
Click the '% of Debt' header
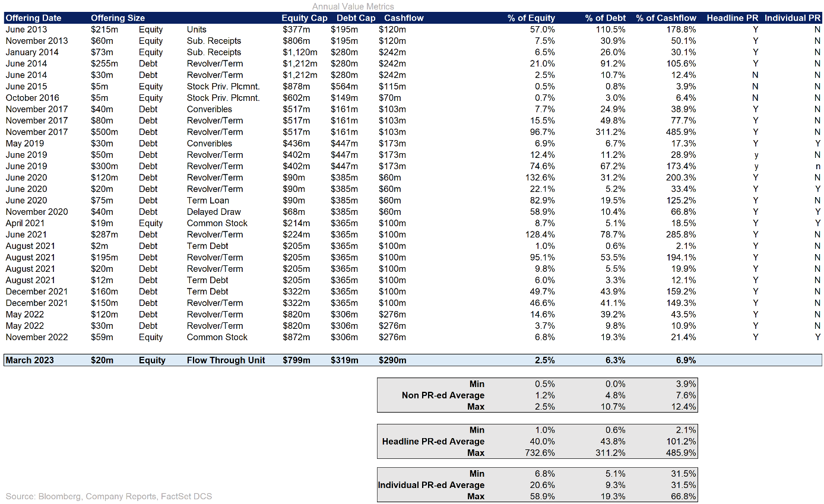(605, 18)
